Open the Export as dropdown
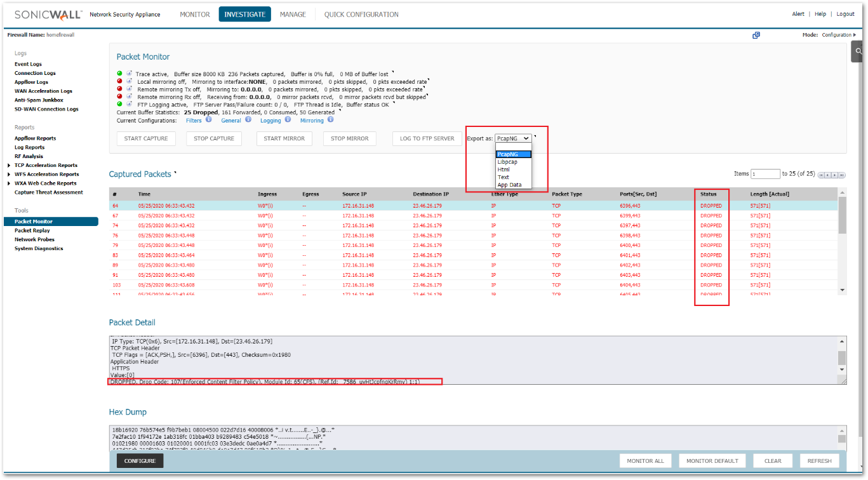 pos(513,138)
